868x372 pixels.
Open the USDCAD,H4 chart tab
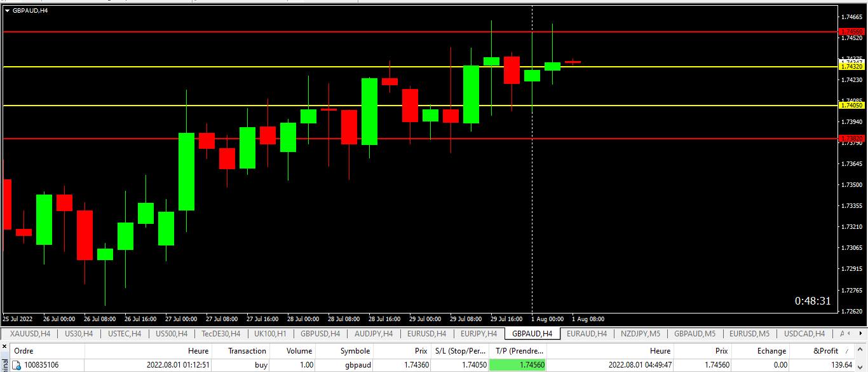pyautogui.click(x=804, y=333)
